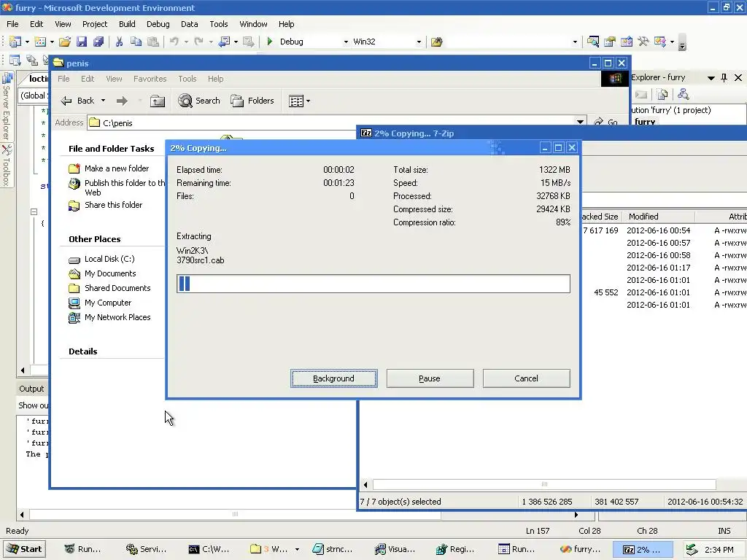Save the current file with the floppy icon

click(x=82, y=42)
